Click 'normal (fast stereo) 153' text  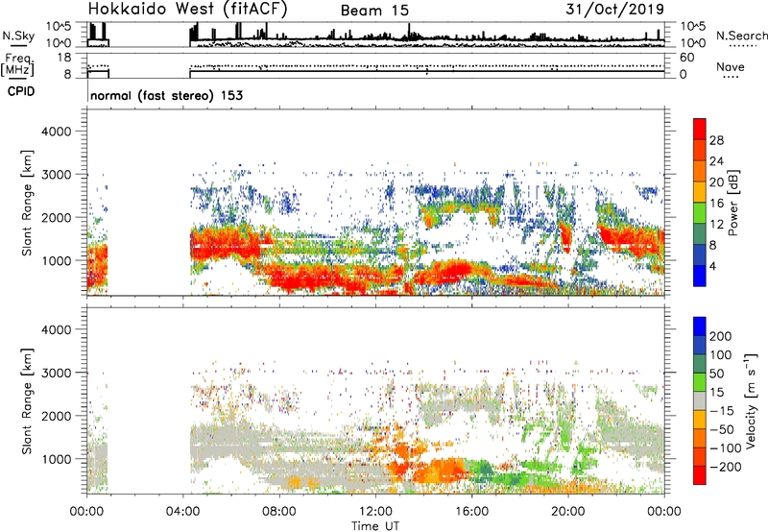point(166,95)
